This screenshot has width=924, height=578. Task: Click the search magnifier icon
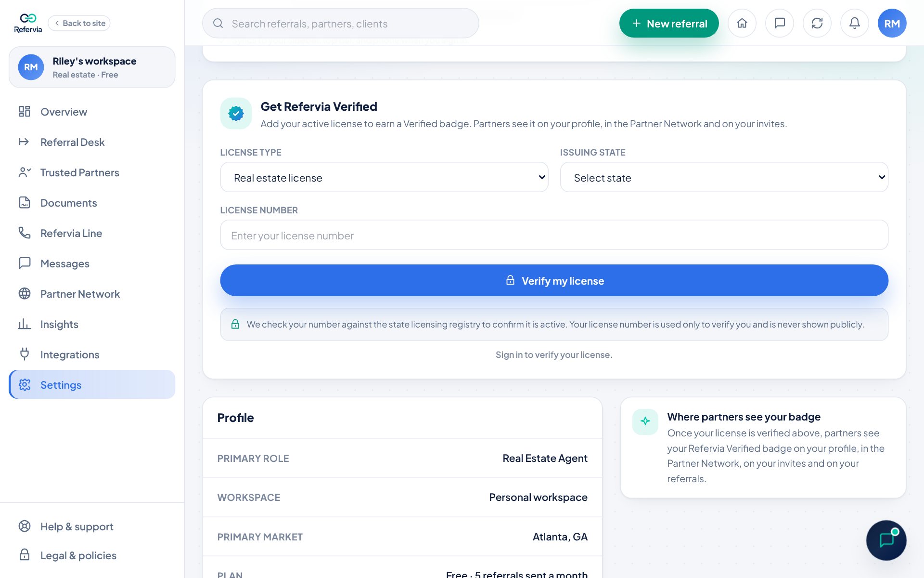218,23
